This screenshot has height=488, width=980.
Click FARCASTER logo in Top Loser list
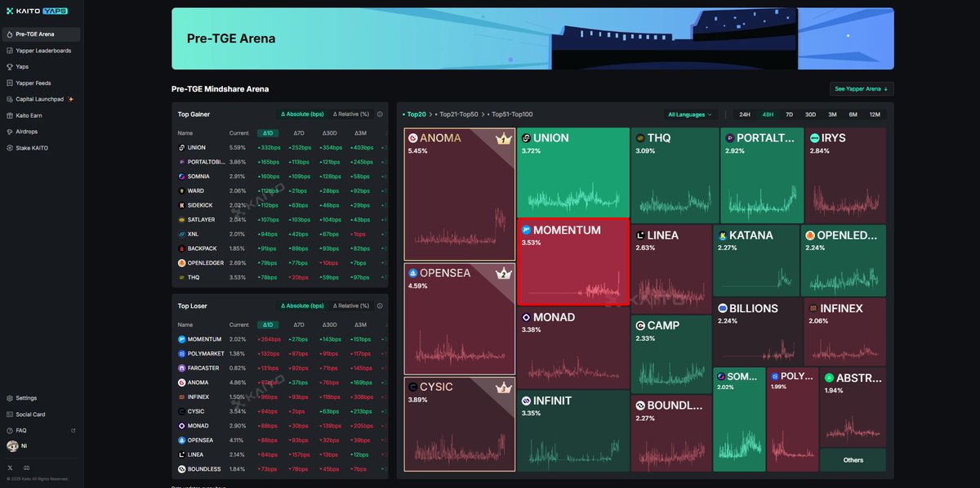[181, 368]
